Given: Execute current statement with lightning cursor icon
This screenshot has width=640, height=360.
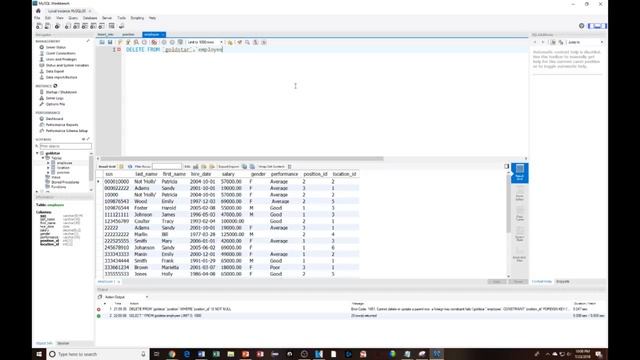Looking at the screenshot, I should (x=128, y=42).
